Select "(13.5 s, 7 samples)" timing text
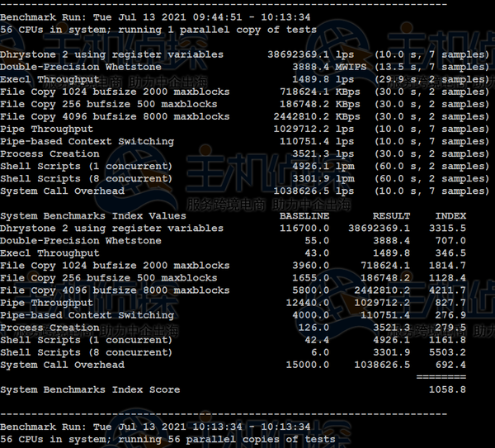This screenshot has height=448, width=495. pyautogui.click(x=431, y=67)
